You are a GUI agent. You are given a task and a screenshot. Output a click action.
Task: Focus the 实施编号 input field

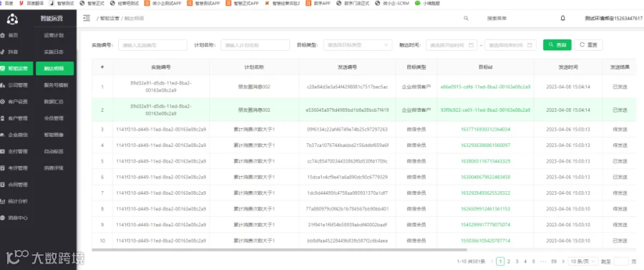pyautogui.click(x=153, y=45)
